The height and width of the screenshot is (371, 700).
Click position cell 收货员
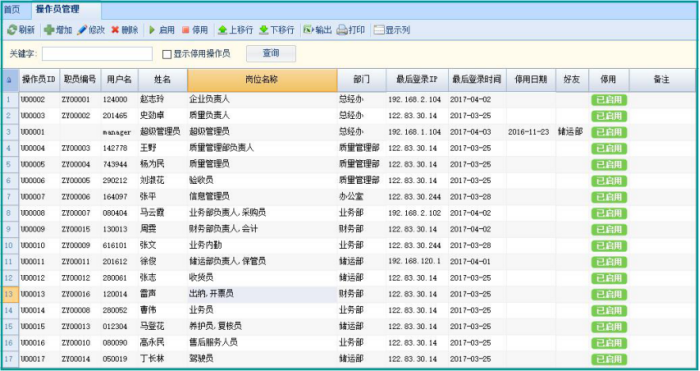[262, 278]
